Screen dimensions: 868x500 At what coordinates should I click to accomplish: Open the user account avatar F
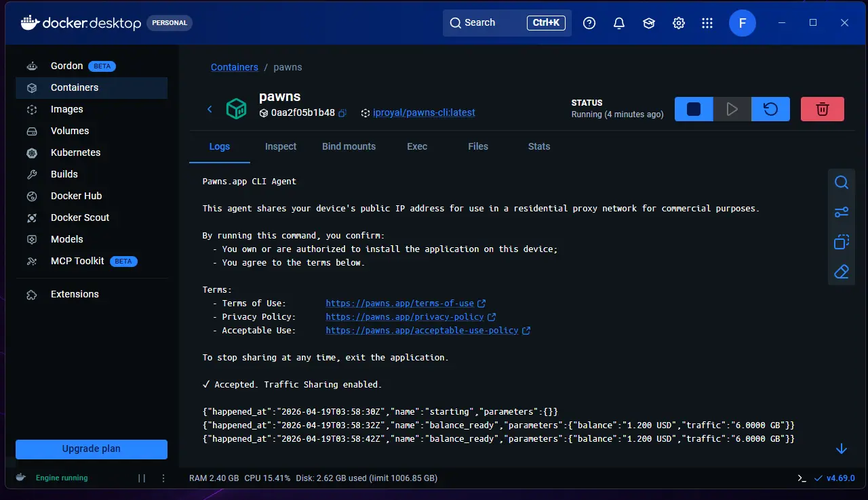point(743,23)
